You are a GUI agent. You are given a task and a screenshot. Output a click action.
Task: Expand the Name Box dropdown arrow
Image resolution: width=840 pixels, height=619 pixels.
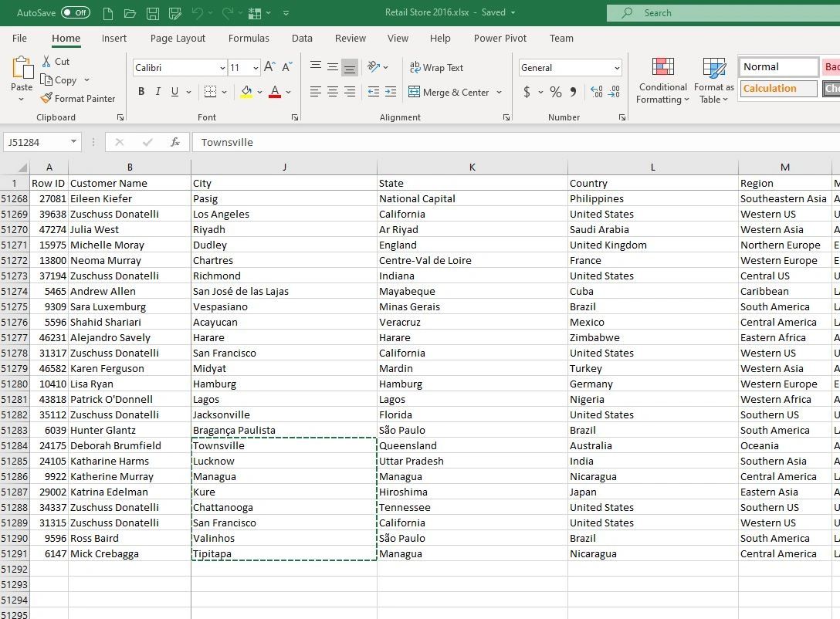[73, 142]
